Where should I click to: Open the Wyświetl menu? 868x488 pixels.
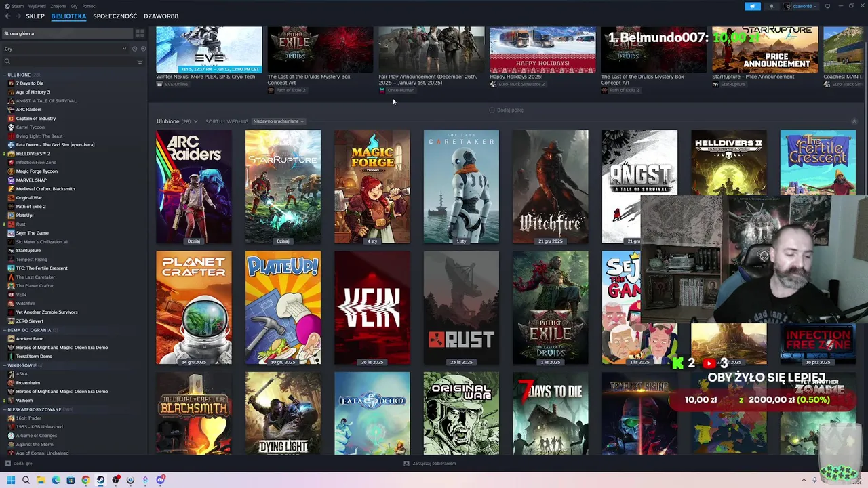[x=38, y=6]
